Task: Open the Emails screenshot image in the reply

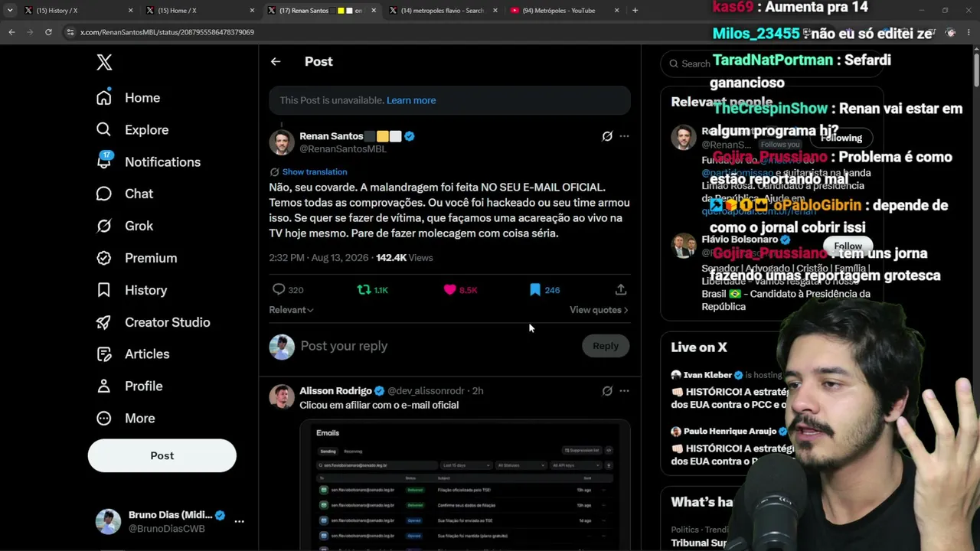Action: click(x=465, y=485)
